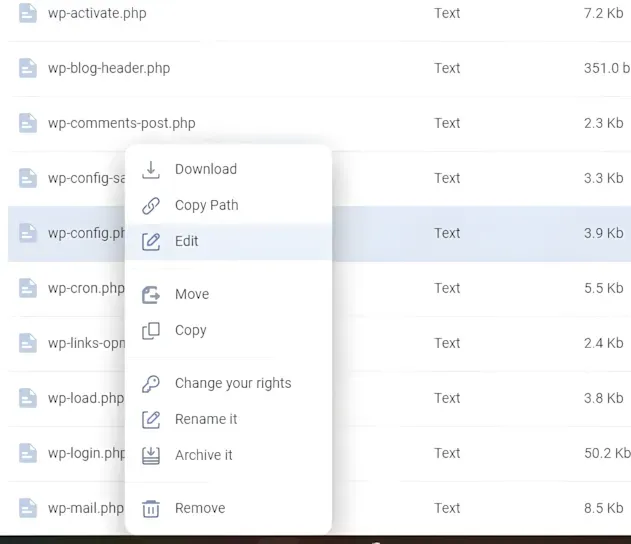Click the 3.8 Kb size value
This screenshot has width=631, height=544.
tap(603, 398)
